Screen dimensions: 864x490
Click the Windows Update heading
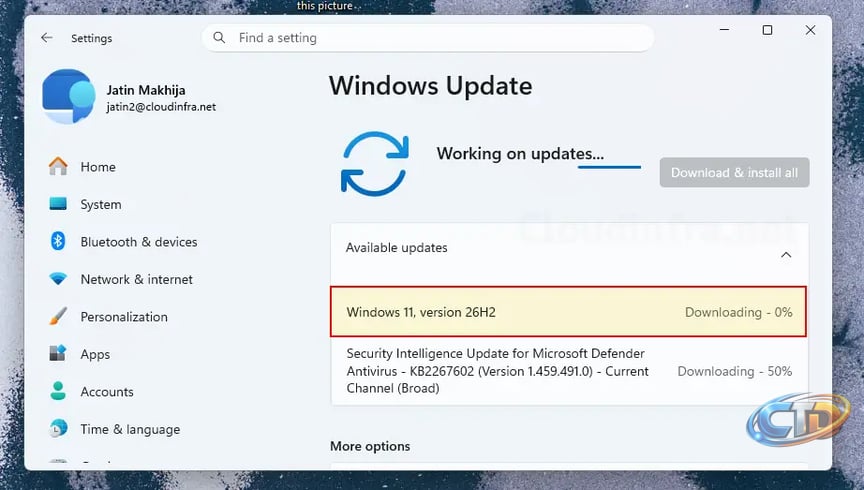pos(431,86)
